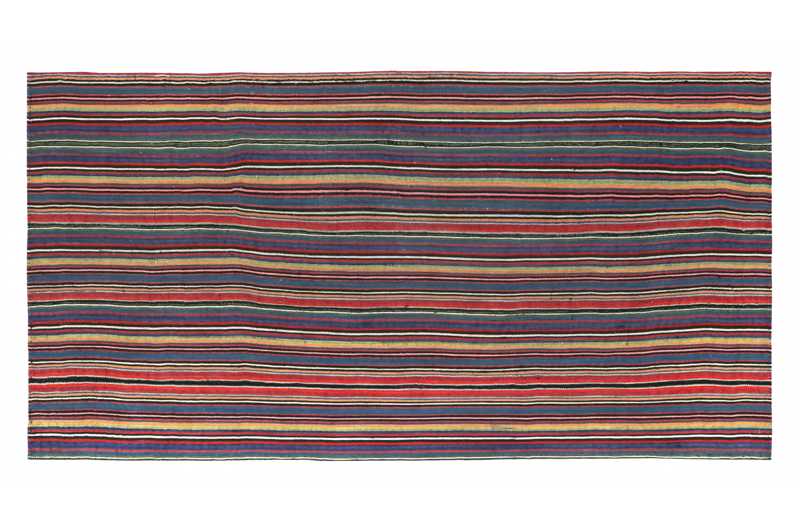Click the top-left corner of the rug
The height and width of the screenshot is (532, 798).
coord(28,71)
